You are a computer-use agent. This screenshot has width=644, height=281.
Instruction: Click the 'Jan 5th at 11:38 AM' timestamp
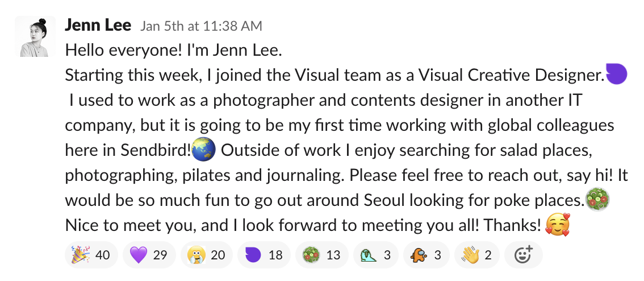201,26
